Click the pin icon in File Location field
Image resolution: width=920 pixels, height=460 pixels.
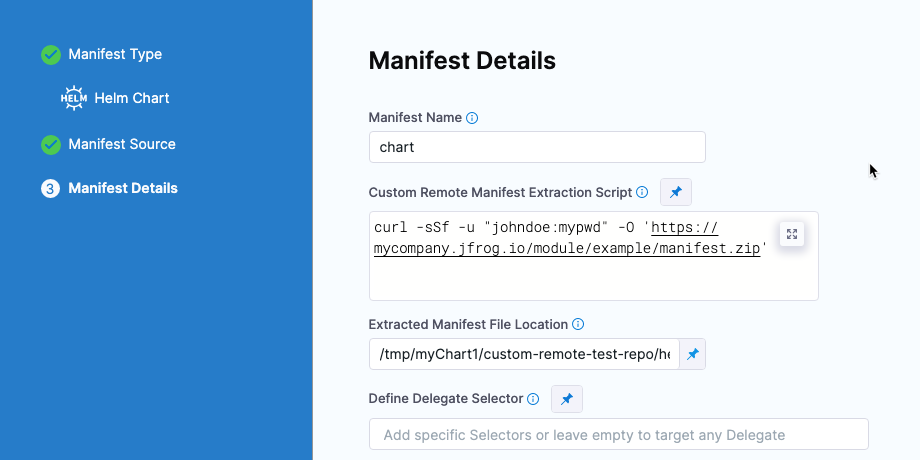(x=693, y=354)
